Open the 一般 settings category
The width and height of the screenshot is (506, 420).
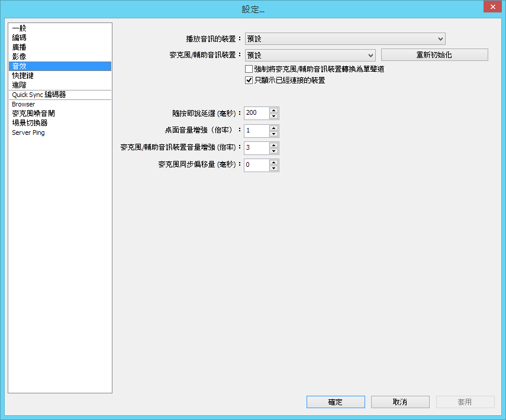[60, 28]
